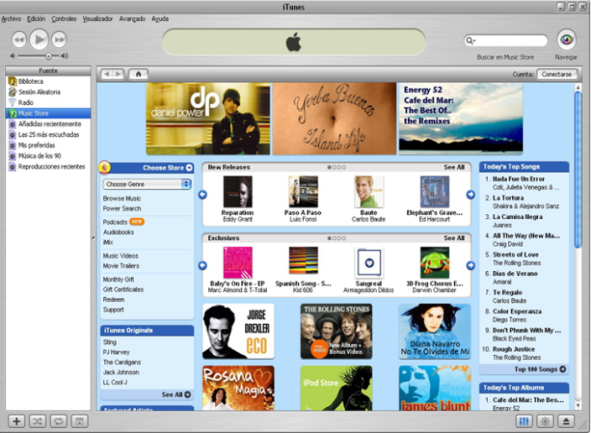This screenshot has width=591, height=433.
Task: Go back with the store back arrow
Action: point(107,74)
